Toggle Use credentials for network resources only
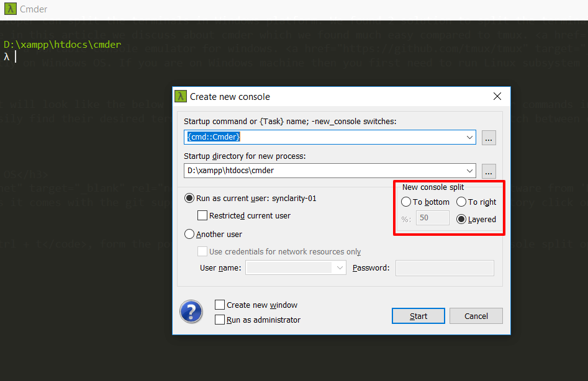This screenshot has height=381, width=588. pos(202,251)
